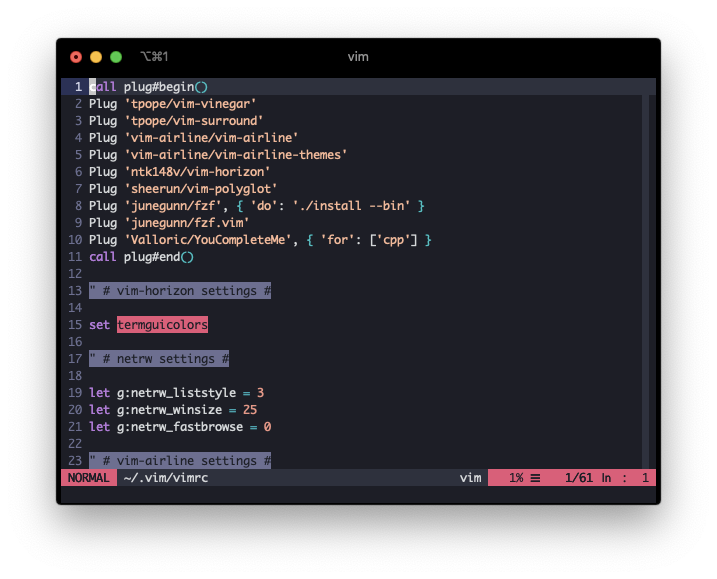Click line number 16 in gutter
This screenshot has height=579, width=717.
[75, 342]
